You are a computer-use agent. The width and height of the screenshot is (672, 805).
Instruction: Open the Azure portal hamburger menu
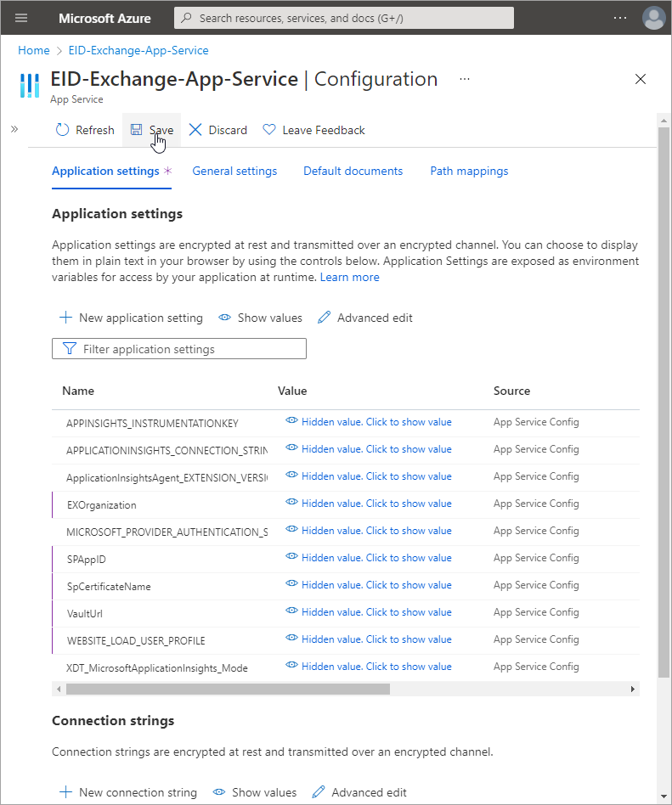coord(21,18)
